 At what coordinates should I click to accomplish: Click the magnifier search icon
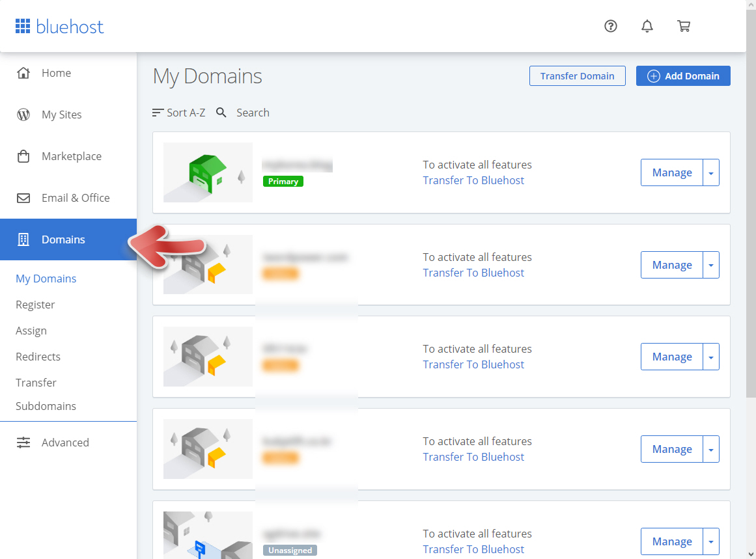pos(221,113)
